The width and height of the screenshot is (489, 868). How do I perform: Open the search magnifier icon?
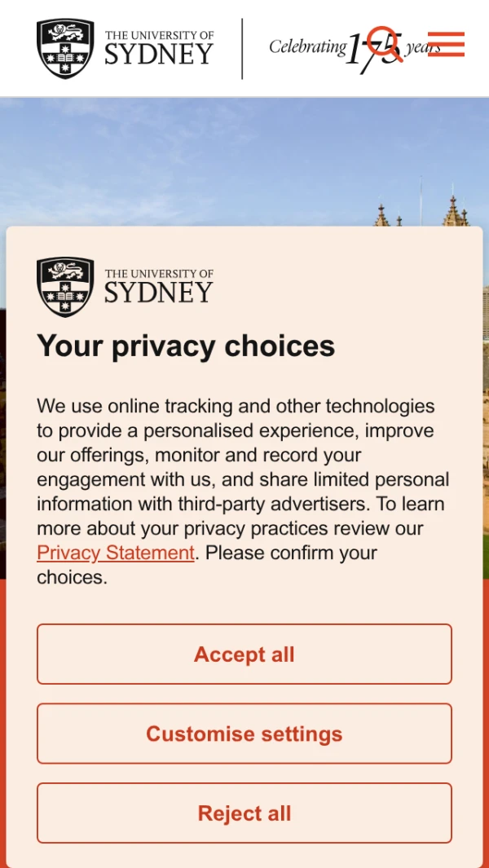384,43
